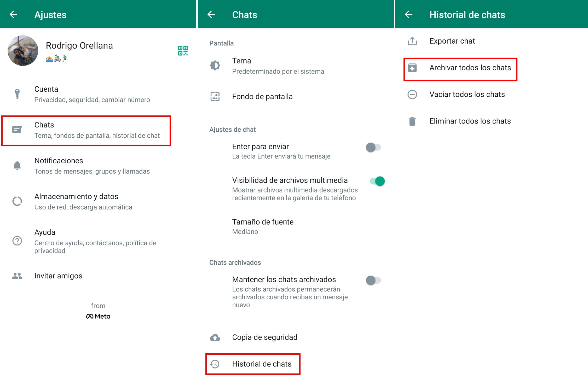
Task: Go back using the arrow in Ajustes header
Action: [x=14, y=14]
